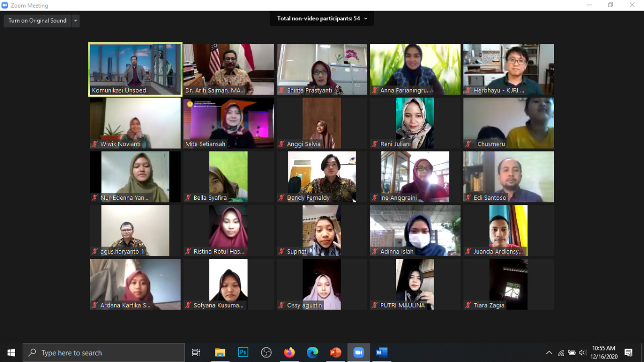Click the Windows Start button
The width and height of the screenshot is (644, 362).
[x=11, y=352]
